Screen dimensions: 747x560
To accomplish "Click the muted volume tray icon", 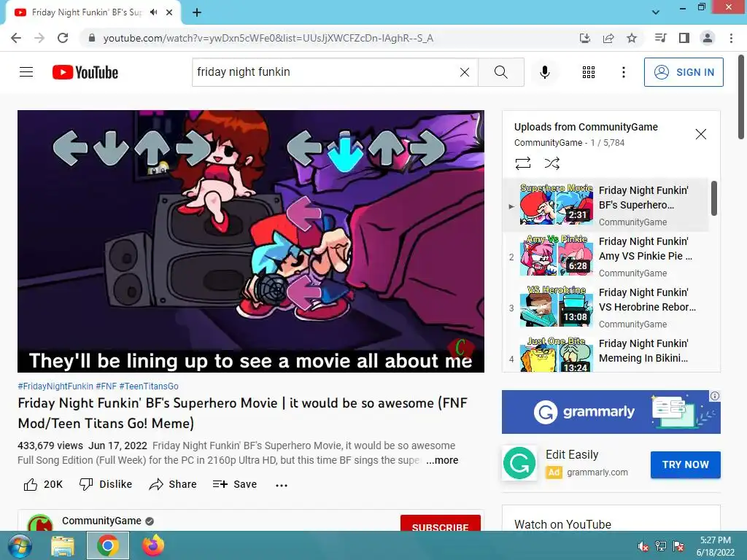I will (x=643, y=545).
